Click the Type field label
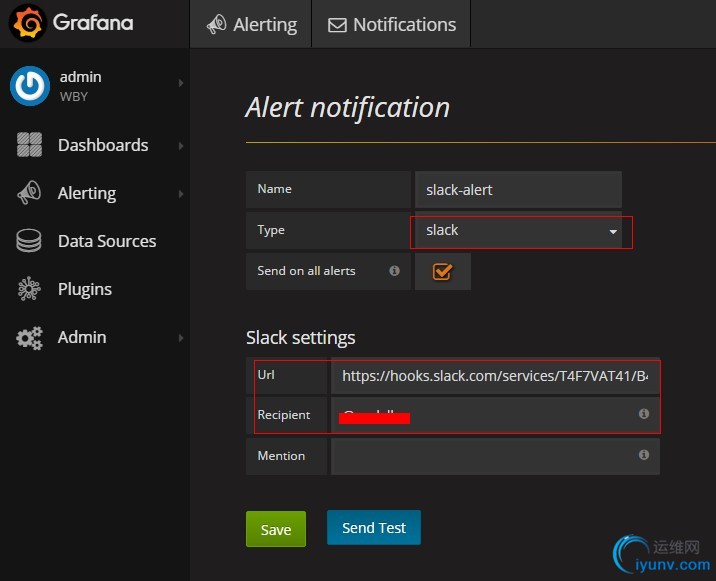 coord(271,230)
